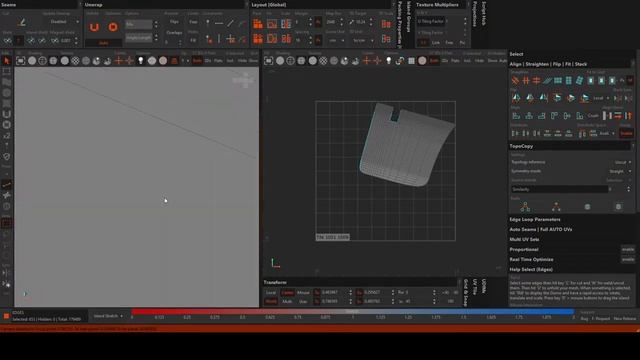Screen dimensions: 640x360
Task: Click the first Straighten icon in Align panel
Action: coord(516,80)
